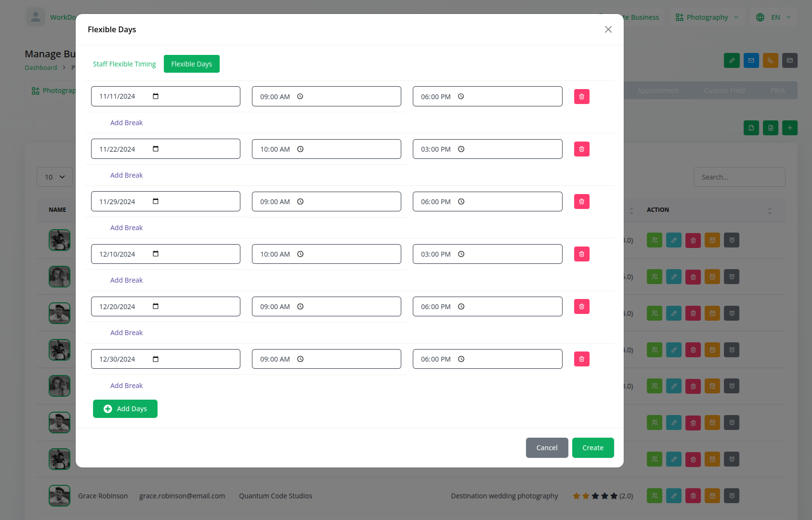Click the Add Days button
The height and width of the screenshot is (520, 812).
125,409
